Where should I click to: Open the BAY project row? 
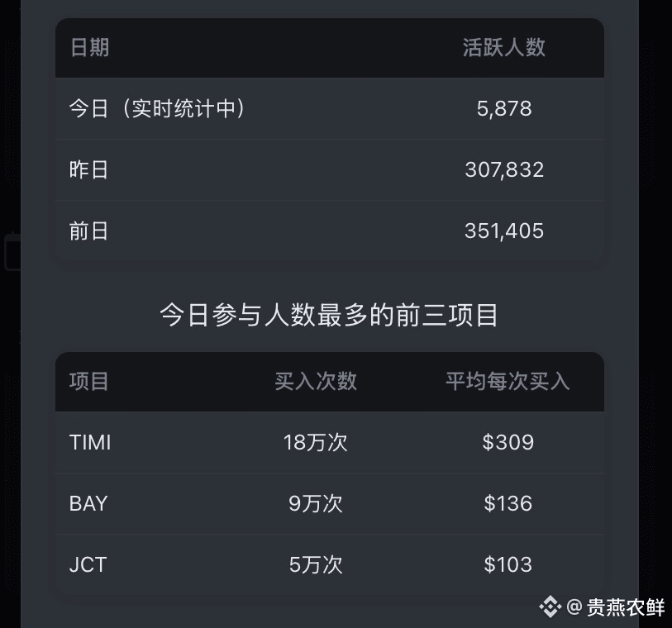coord(330,503)
